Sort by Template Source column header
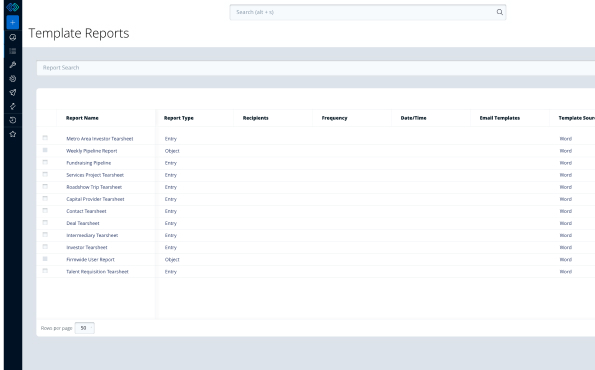This screenshot has height=370, width=595. (576, 118)
